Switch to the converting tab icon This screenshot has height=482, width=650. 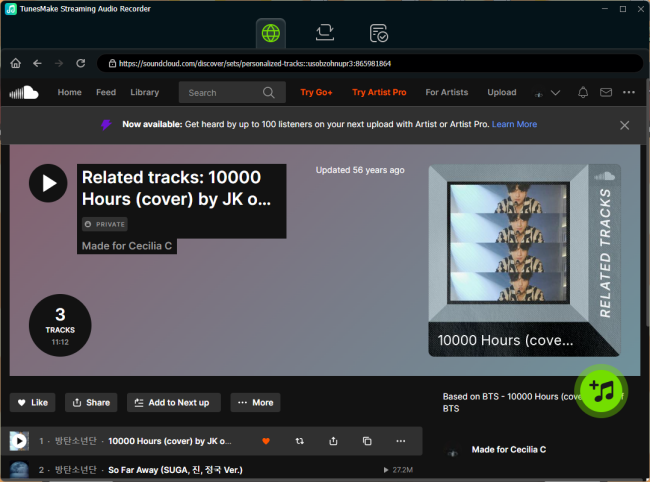click(325, 32)
